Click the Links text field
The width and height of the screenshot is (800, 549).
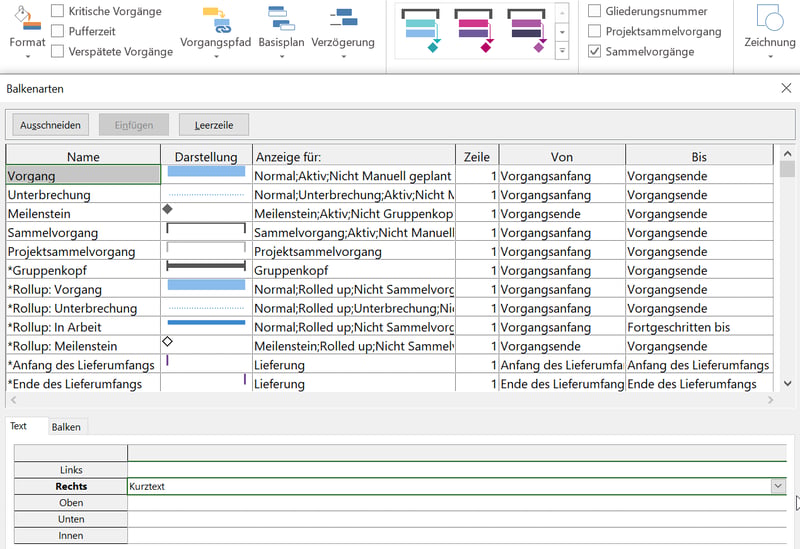(457, 470)
